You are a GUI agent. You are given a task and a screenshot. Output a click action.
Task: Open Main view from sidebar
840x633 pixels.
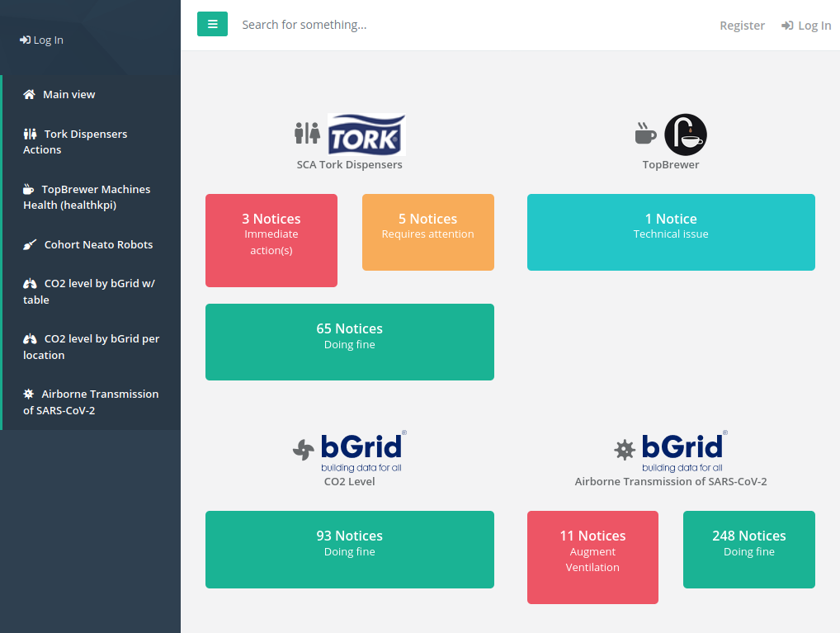pos(92,94)
